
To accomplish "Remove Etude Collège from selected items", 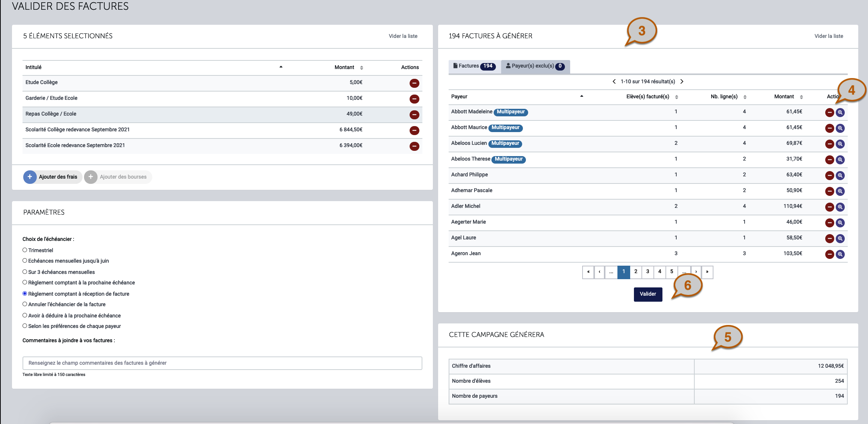I will [x=414, y=83].
